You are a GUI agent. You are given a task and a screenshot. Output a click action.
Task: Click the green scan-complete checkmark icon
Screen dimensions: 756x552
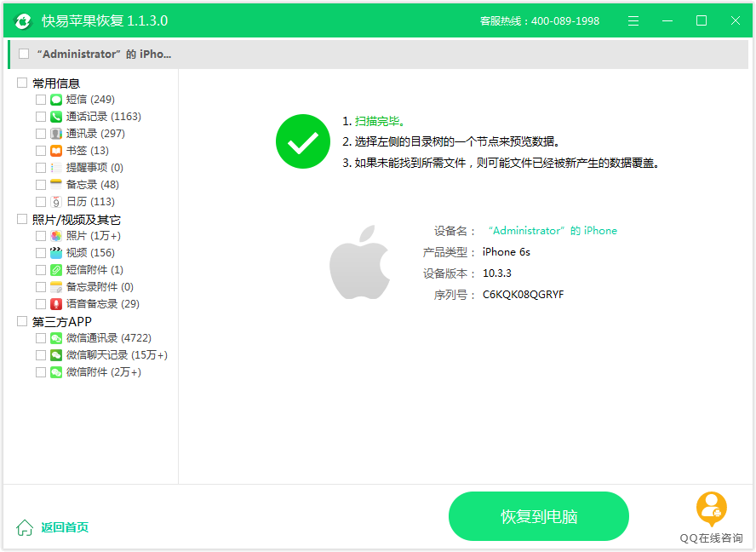click(303, 141)
